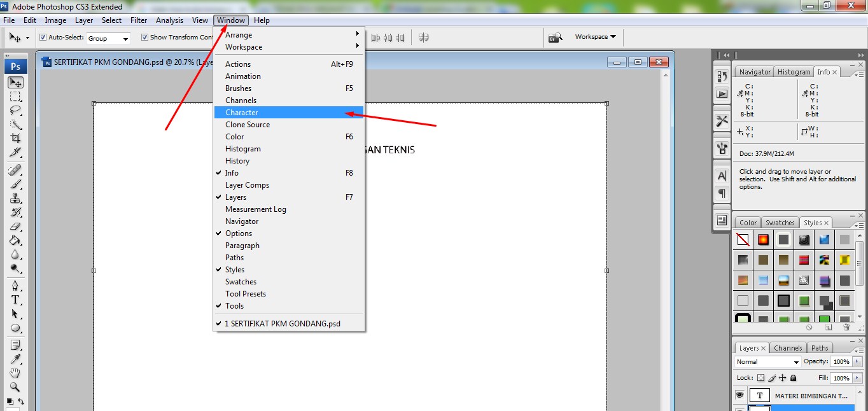The width and height of the screenshot is (868, 411).
Task: Select the Brush tool
Action: (x=15, y=185)
